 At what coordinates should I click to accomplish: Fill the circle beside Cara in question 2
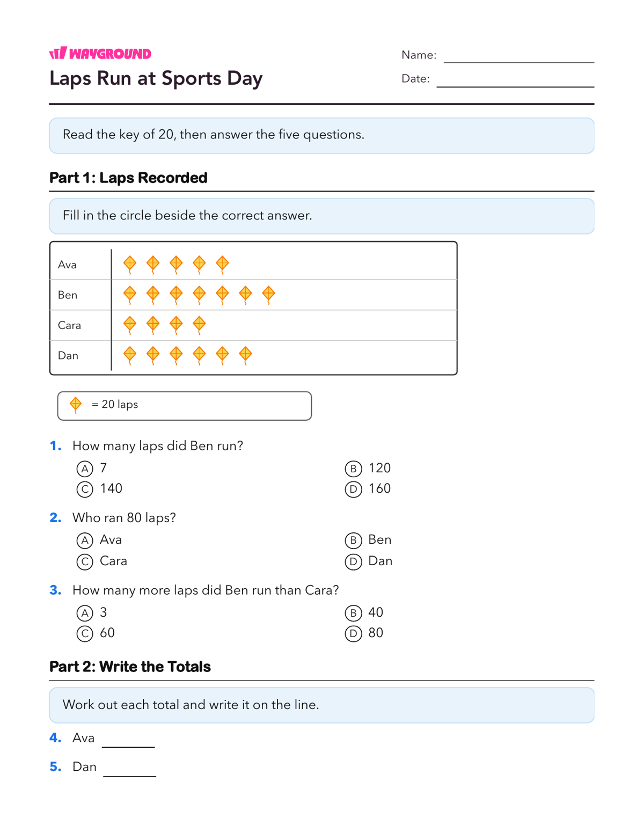(x=85, y=561)
